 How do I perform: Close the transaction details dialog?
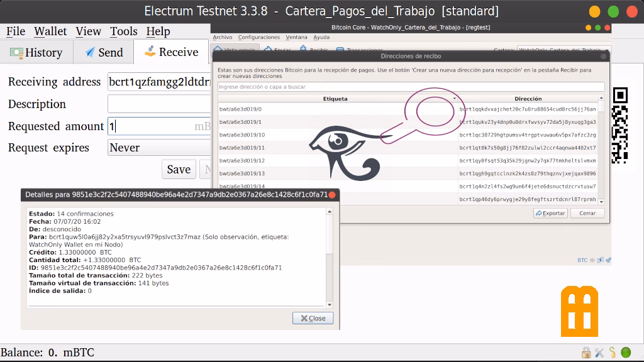tap(313, 318)
